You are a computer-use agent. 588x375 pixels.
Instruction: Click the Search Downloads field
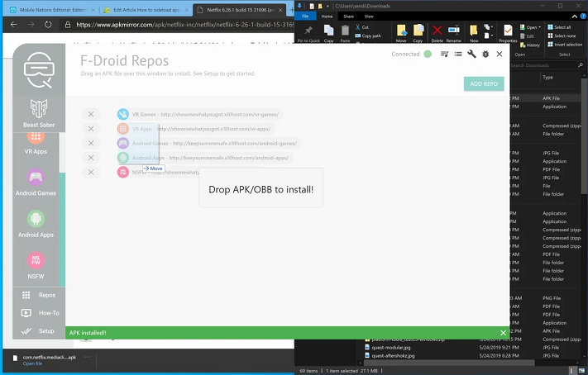coord(546,64)
